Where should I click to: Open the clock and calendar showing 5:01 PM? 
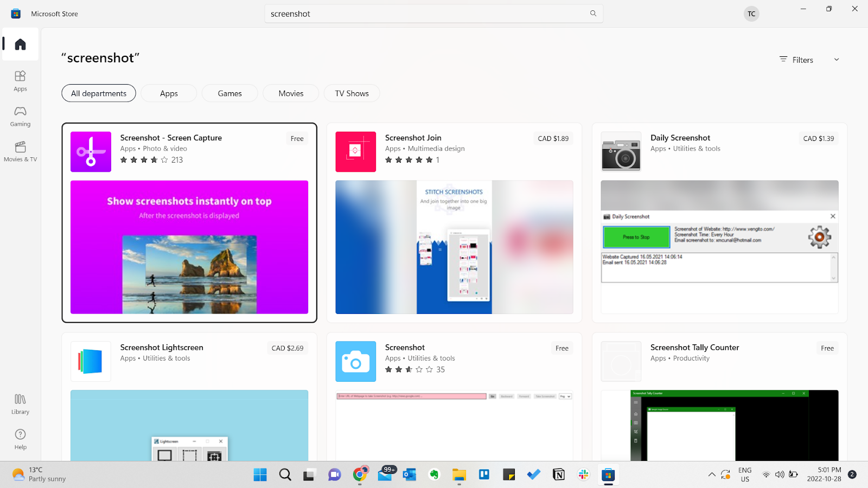click(824, 474)
